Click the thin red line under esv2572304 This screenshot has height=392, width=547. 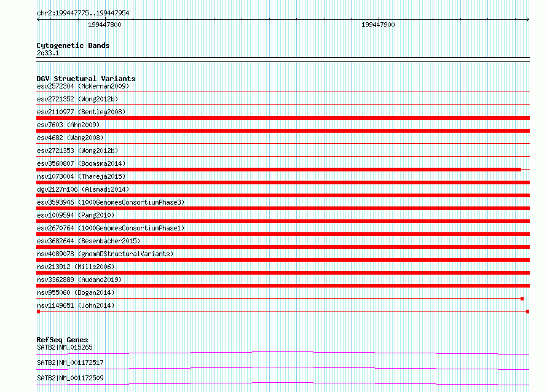(283, 92)
